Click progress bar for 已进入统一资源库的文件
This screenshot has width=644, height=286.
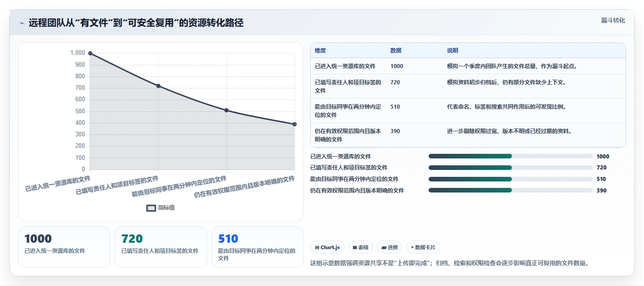511,156
